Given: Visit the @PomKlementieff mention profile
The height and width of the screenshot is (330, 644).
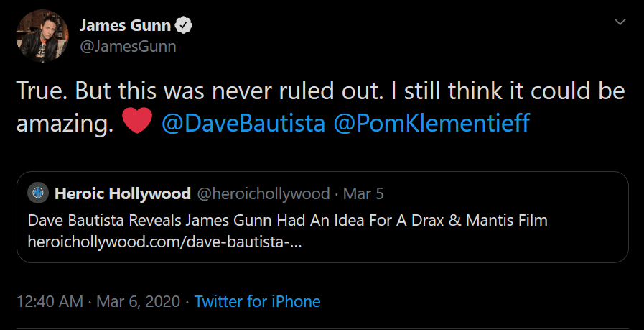Looking at the screenshot, I should pos(432,123).
